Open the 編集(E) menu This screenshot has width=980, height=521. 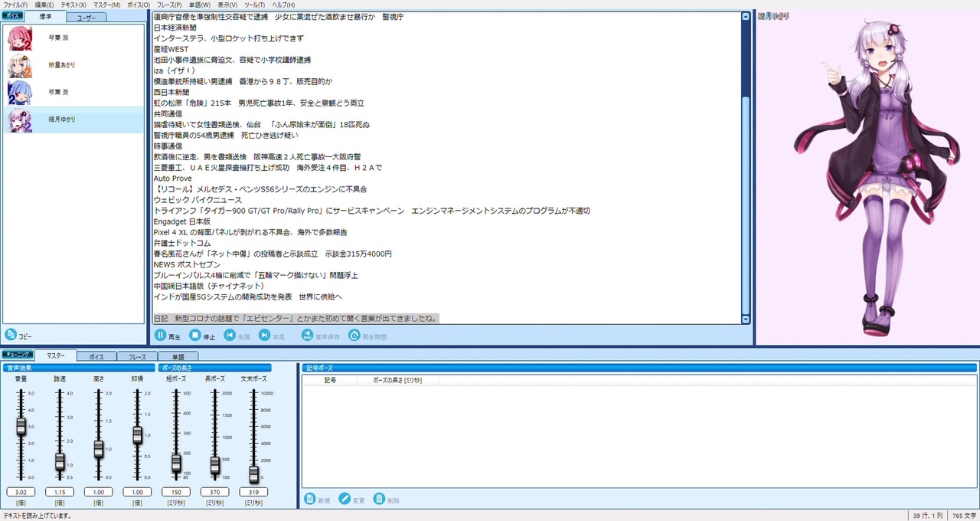[x=44, y=5]
